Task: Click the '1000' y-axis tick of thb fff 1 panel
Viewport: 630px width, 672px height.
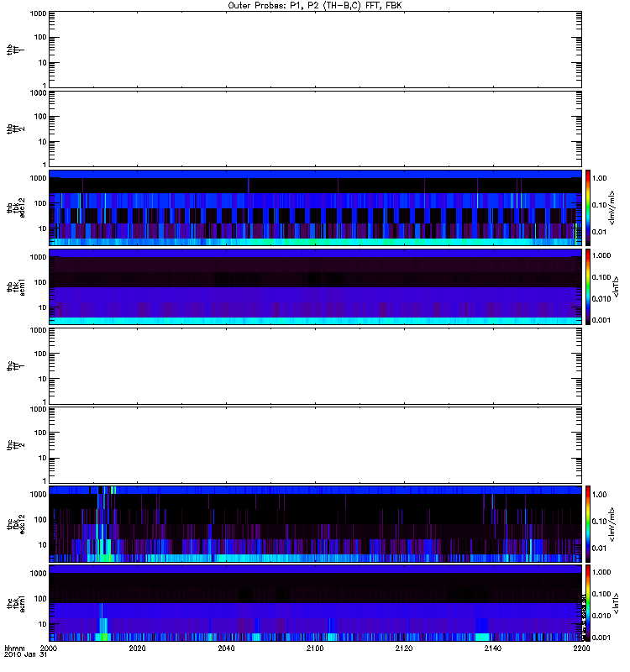Action: coord(38,13)
